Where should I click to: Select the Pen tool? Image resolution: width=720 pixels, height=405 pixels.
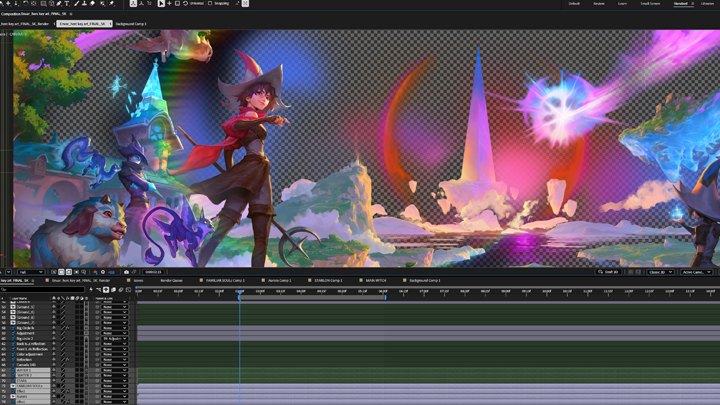coord(59,3)
